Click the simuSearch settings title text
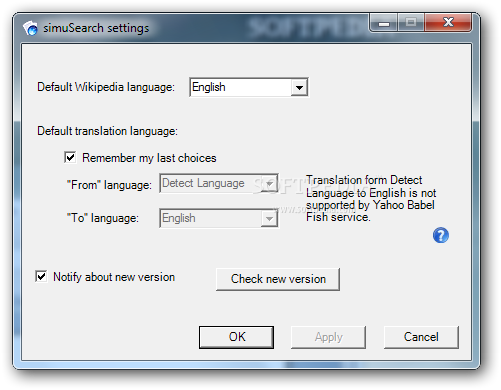 click(x=96, y=28)
